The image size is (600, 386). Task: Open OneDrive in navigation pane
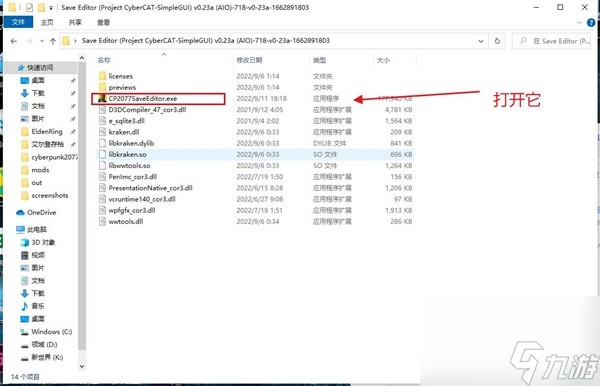coord(41,212)
